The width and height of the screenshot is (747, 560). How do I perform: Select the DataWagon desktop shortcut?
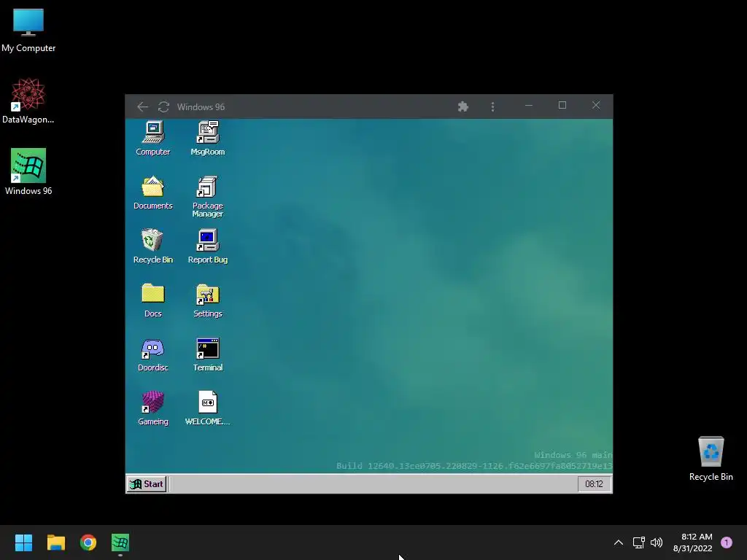(x=28, y=101)
